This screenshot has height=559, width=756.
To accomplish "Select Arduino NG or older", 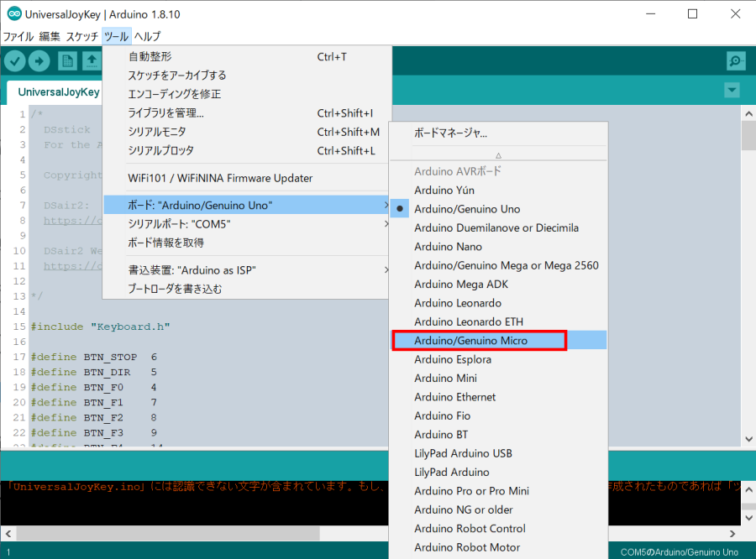I will coord(498,509).
